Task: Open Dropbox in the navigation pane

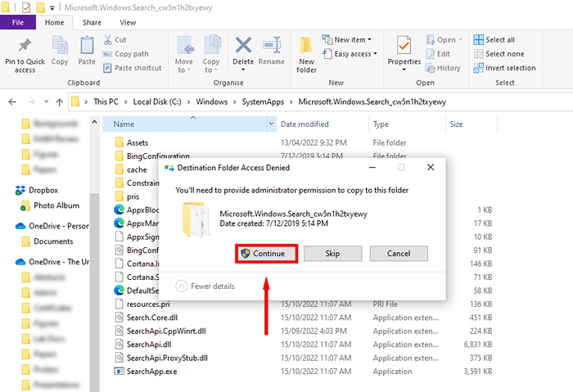Action: pyautogui.click(x=37, y=191)
